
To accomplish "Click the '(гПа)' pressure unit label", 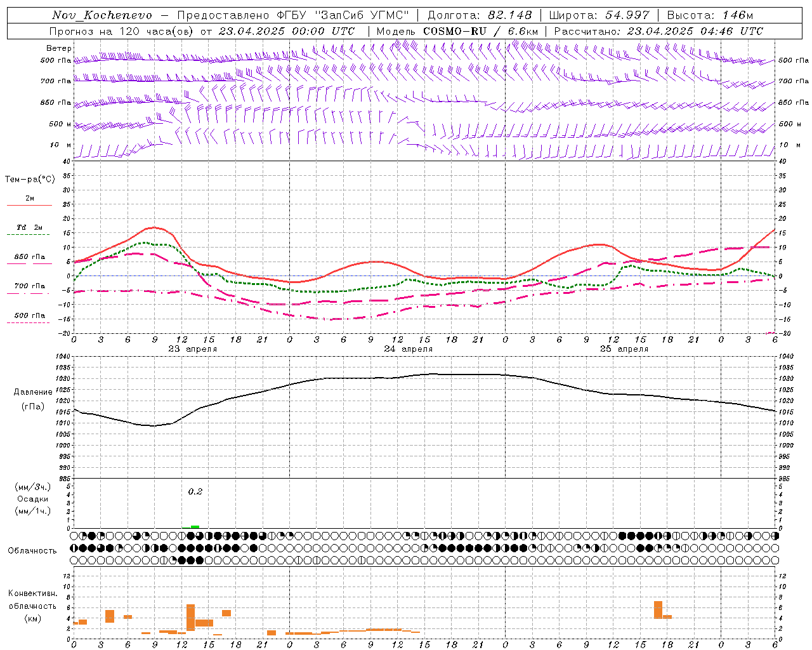I will point(33,407).
